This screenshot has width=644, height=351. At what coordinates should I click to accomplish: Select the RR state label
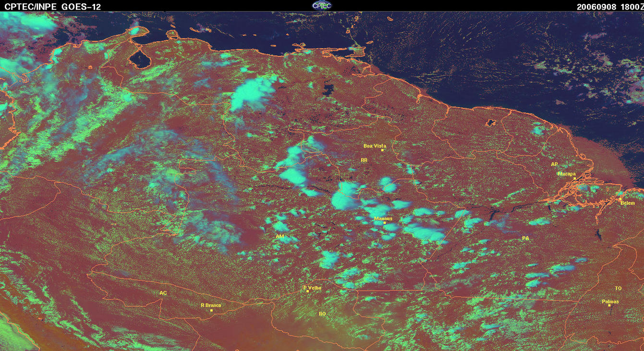coord(364,160)
